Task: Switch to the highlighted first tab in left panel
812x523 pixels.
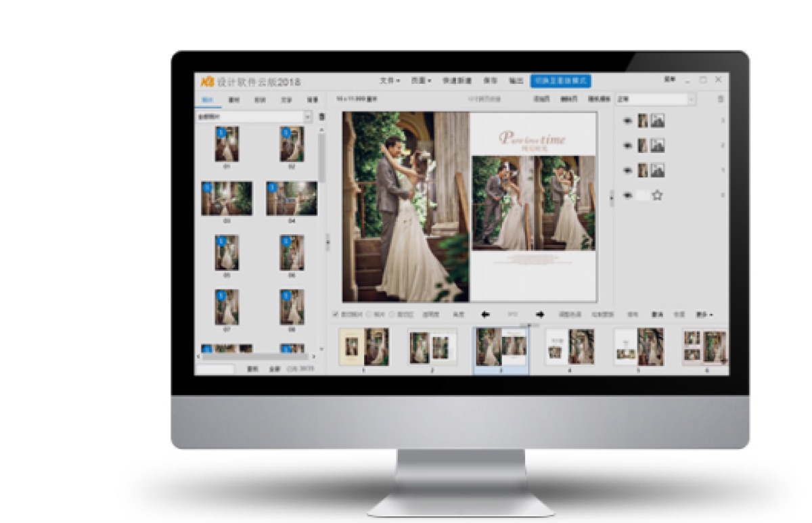Action: tap(207, 99)
